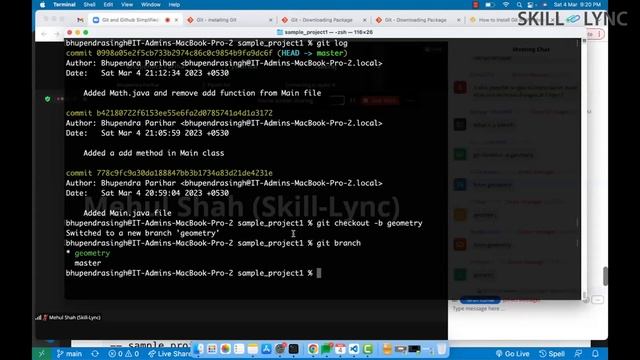
Task: Open errors and warnings count in status bar
Action: [124, 354]
